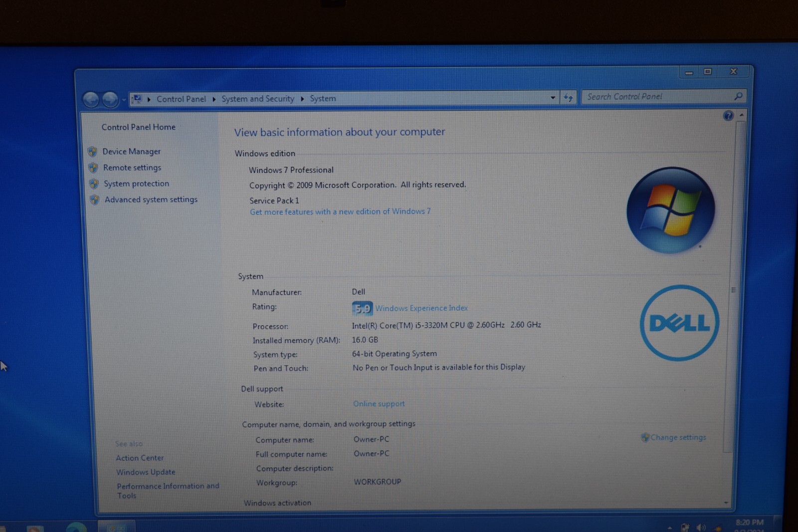This screenshot has height=532, width=798.
Task: Click the refresh button by the address bar
Action: click(568, 98)
